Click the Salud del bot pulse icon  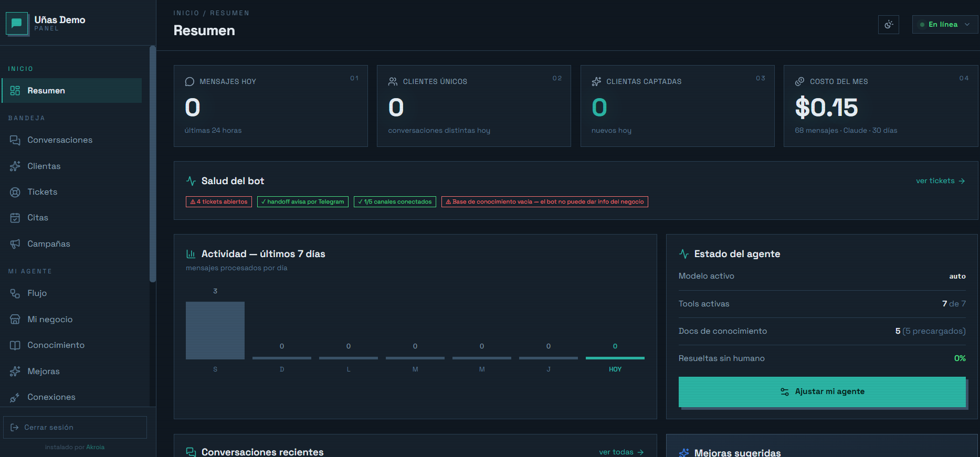coord(191,181)
